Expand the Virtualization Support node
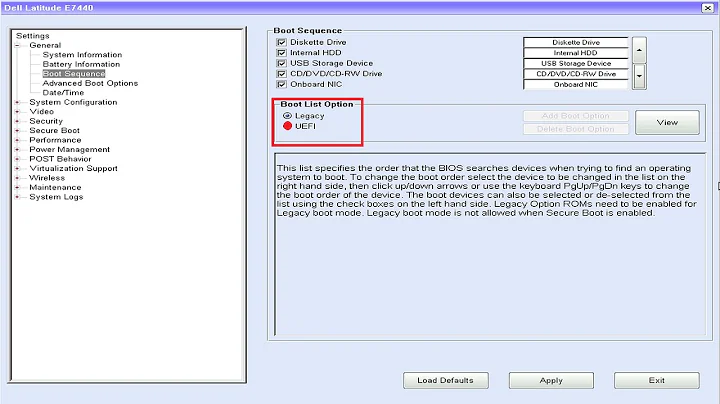 coord(17,168)
